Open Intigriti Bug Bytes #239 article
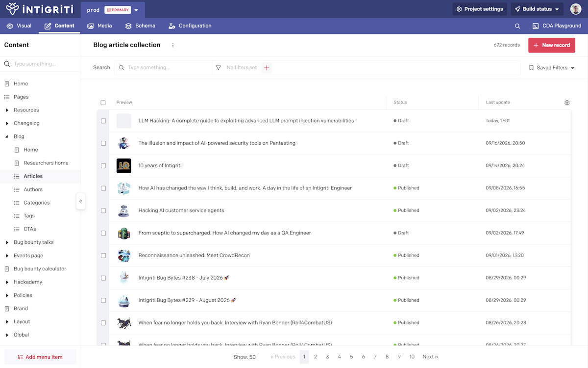 pos(187,300)
